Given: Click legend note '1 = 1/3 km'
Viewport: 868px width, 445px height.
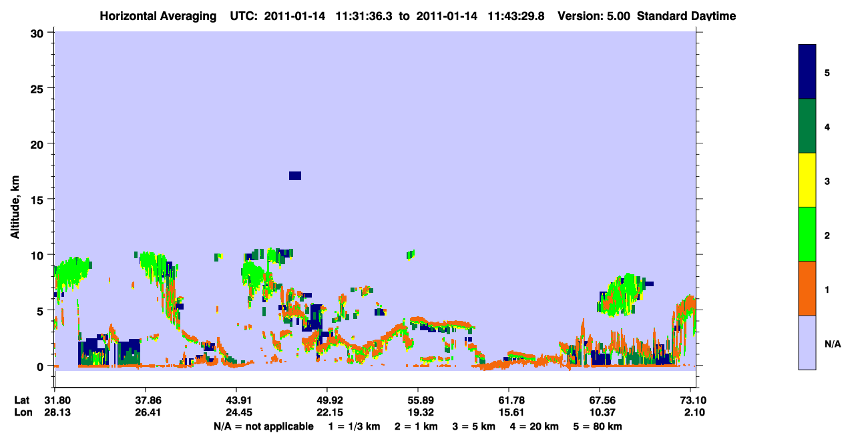Looking at the screenshot, I should click(x=355, y=426).
